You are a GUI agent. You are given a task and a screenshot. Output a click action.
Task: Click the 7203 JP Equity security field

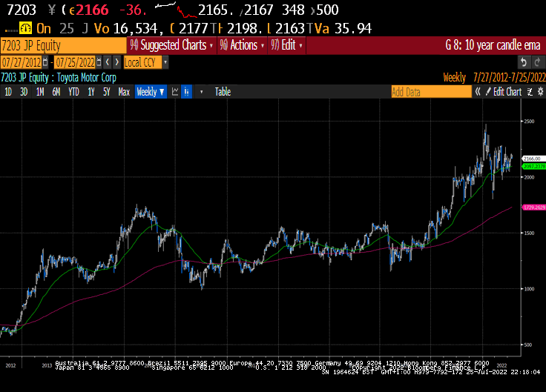point(63,45)
